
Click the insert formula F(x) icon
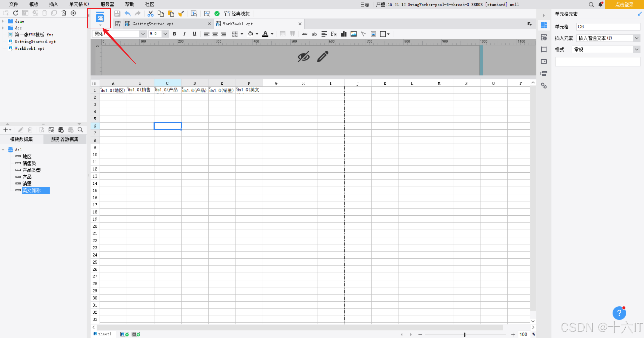[x=334, y=34]
